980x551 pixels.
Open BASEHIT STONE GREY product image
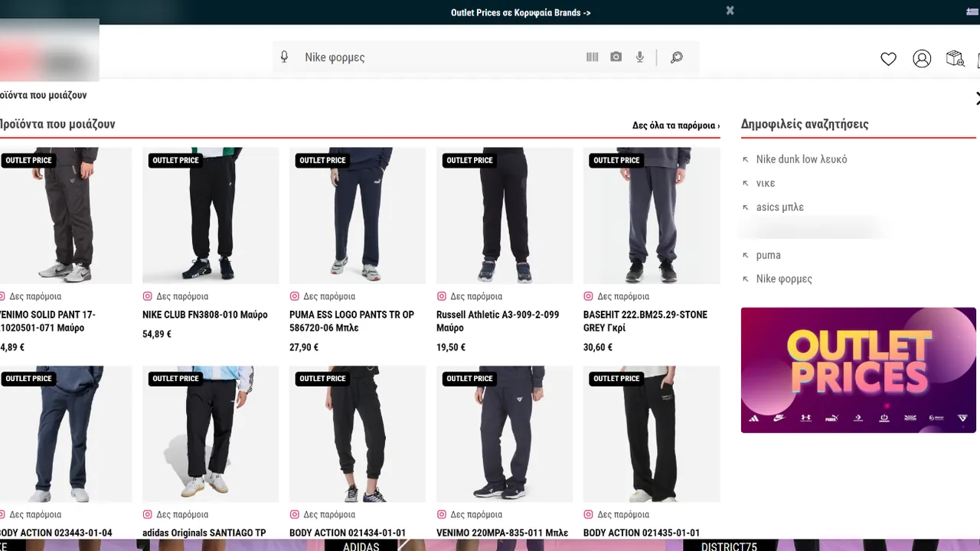pos(652,216)
